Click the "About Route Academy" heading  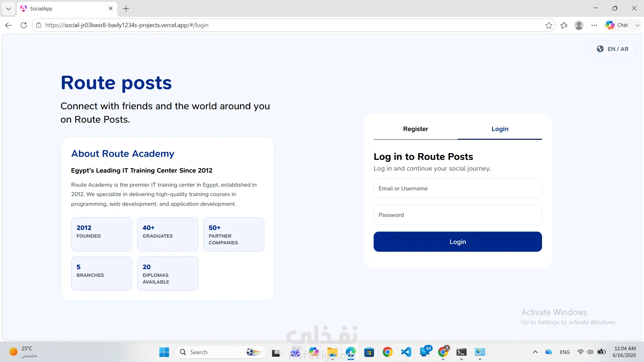click(123, 154)
